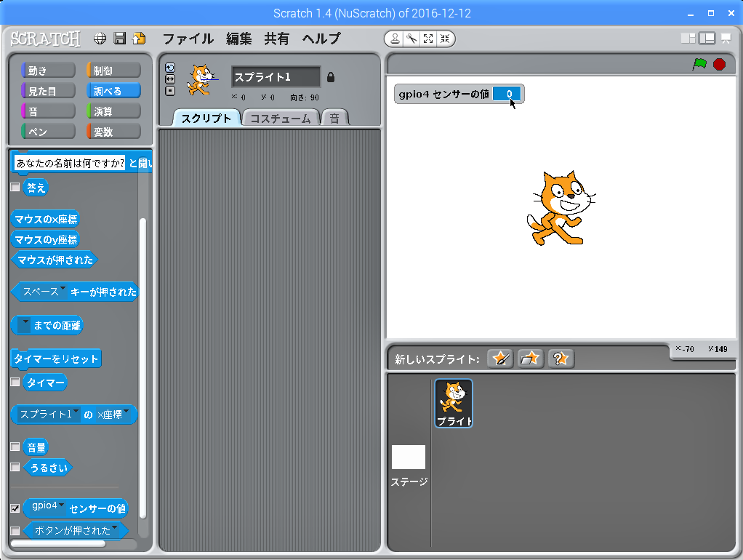The width and height of the screenshot is (743, 560).
Task: Select スプライト1 thumbnail in sprite list
Action: point(454,403)
